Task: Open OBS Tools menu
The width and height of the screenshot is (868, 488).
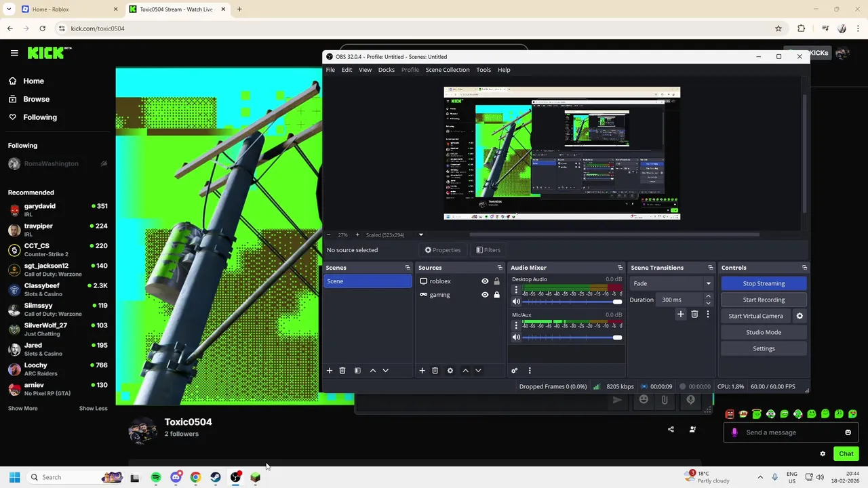Action: (x=484, y=70)
